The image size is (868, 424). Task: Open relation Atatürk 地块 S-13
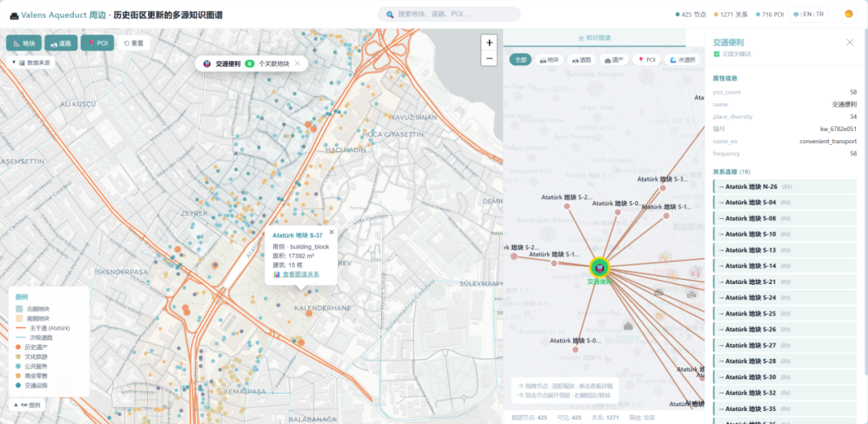coord(784,250)
